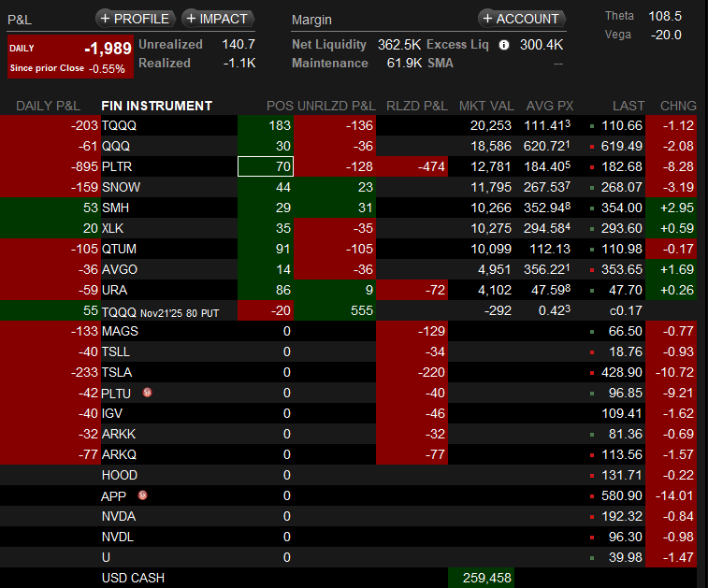This screenshot has height=588, width=708.
Task: Sort by FIN INSTRUMENT column header
Action: (x=157, y=106)
